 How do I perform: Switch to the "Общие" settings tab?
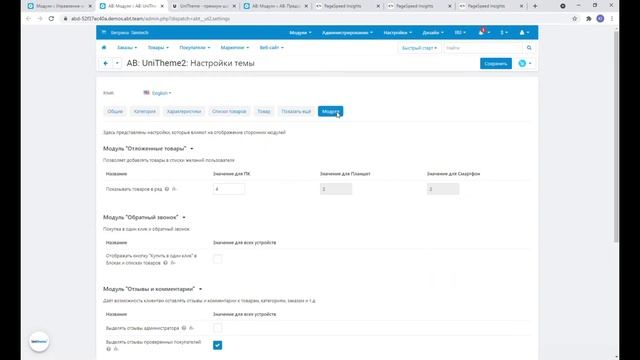coord(115,111)
